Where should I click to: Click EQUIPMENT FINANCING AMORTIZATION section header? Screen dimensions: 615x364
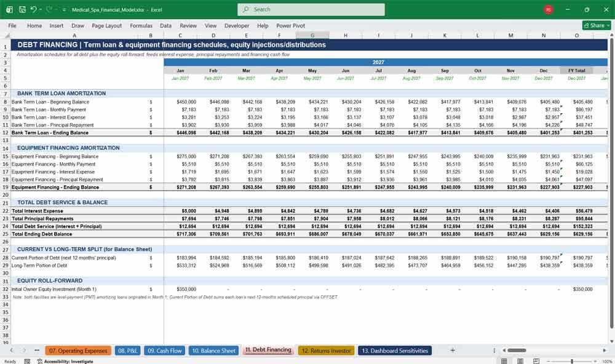(x=68, y=148)
